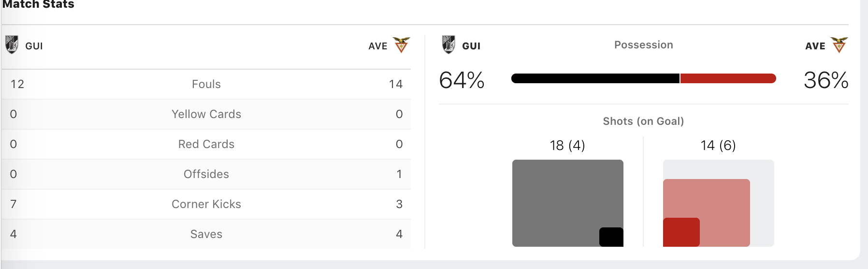
Task: Click the 64% possession value
Action: point(462,80)
